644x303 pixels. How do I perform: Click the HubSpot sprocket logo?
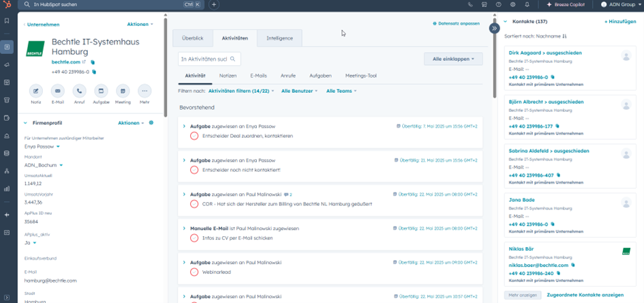tap(7, 5)
